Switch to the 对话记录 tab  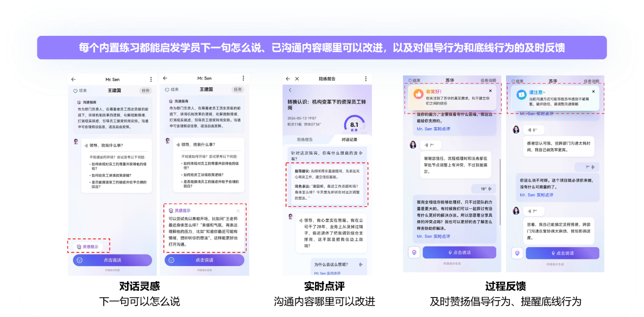coord(349,139)
